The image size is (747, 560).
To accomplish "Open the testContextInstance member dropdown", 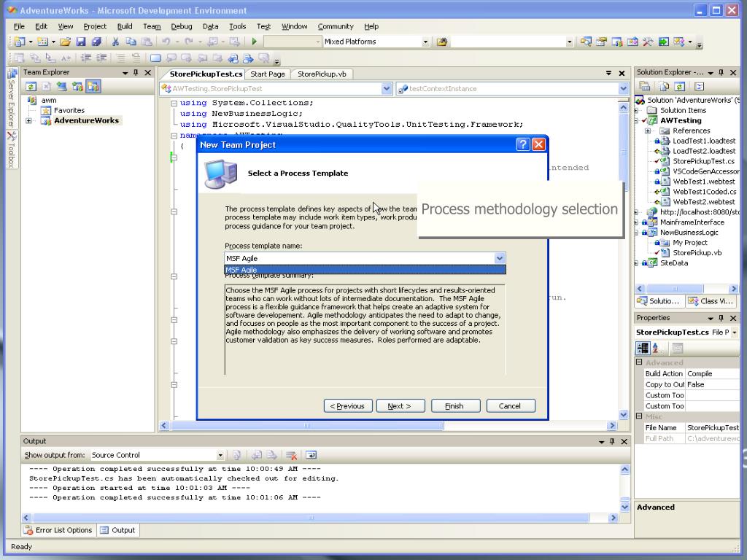I will [623, 88].
